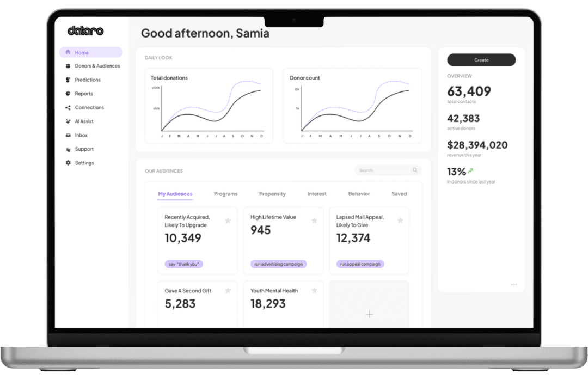Screen dimensions: 588x379
Task: Favorite the Recently Acquired audience card
Action: pos(229,221)
